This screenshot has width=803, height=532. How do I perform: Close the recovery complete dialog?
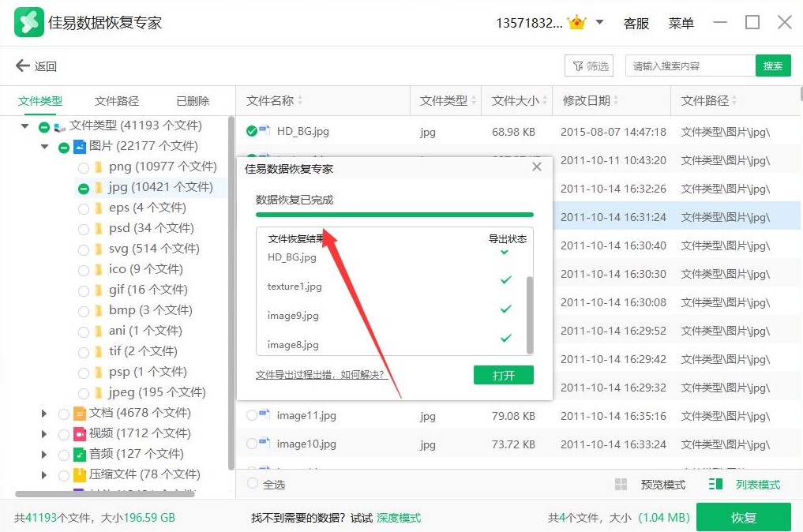point(537,167)
